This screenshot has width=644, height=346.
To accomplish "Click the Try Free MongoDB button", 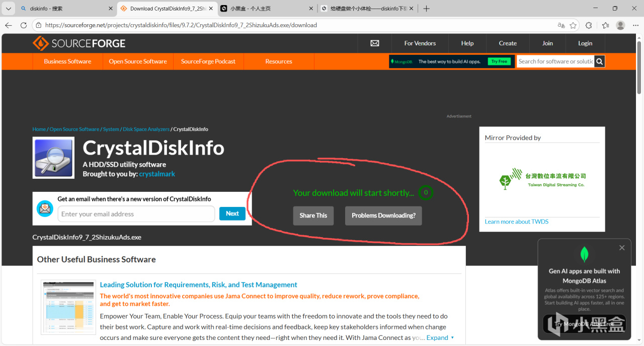I will coord(499,61).
